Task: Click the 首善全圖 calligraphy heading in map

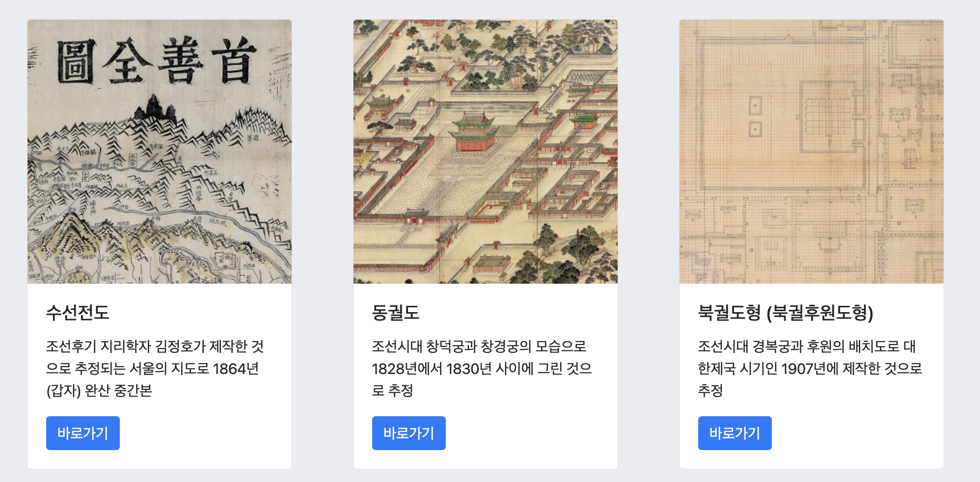Action: [x=157, y=63]
